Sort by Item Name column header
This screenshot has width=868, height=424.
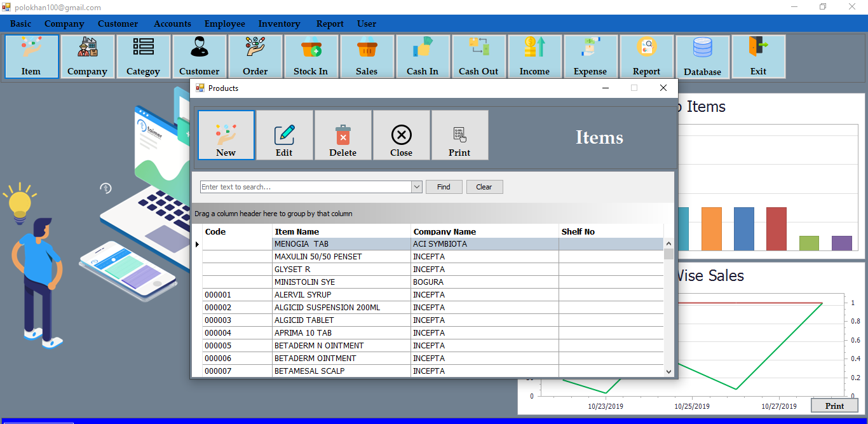[341, 231]
